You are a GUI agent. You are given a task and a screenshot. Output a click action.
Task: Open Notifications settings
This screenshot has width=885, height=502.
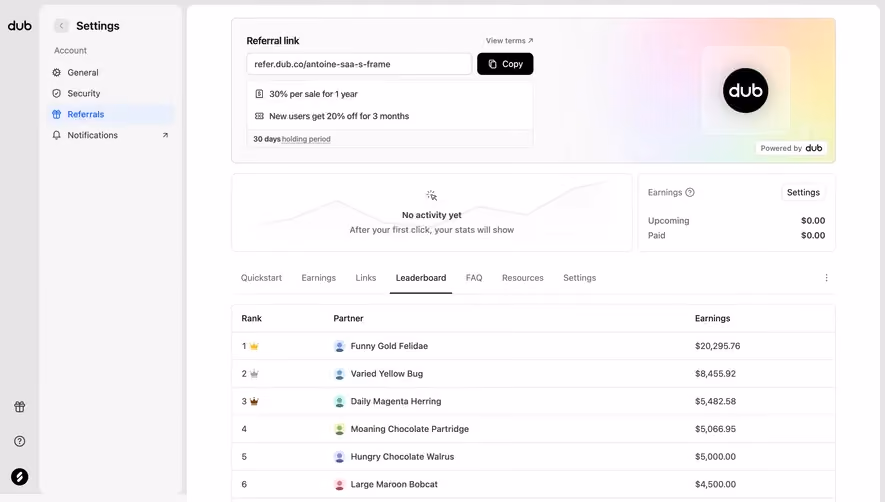point(111,135)
